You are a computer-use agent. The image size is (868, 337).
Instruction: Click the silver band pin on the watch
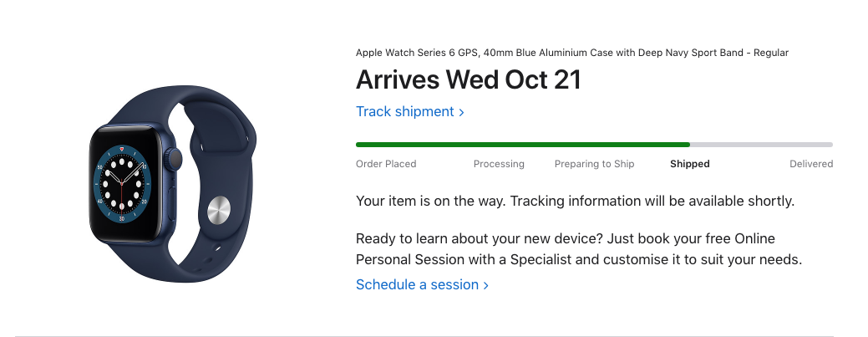(x=219, y=211)
